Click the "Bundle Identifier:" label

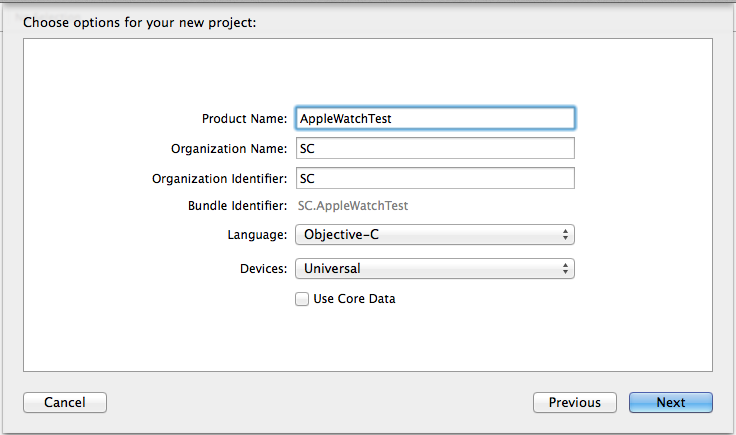tap(237, 206)
